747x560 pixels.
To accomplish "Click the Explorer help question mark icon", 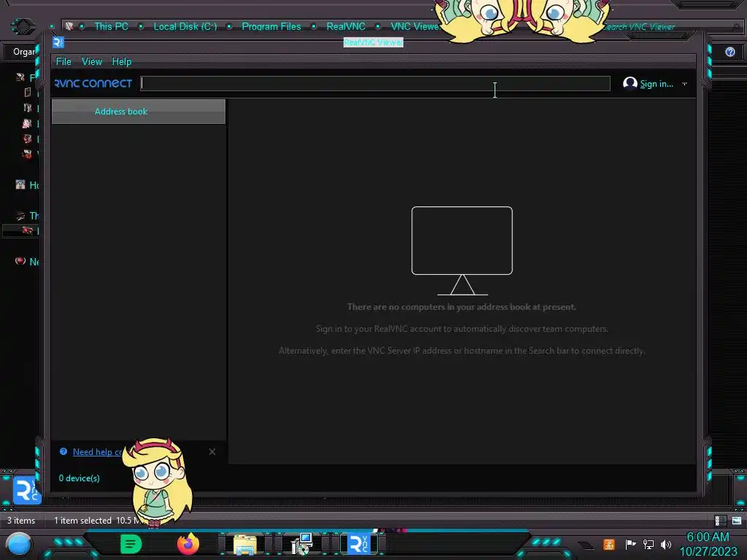I will tap(729, 52).
